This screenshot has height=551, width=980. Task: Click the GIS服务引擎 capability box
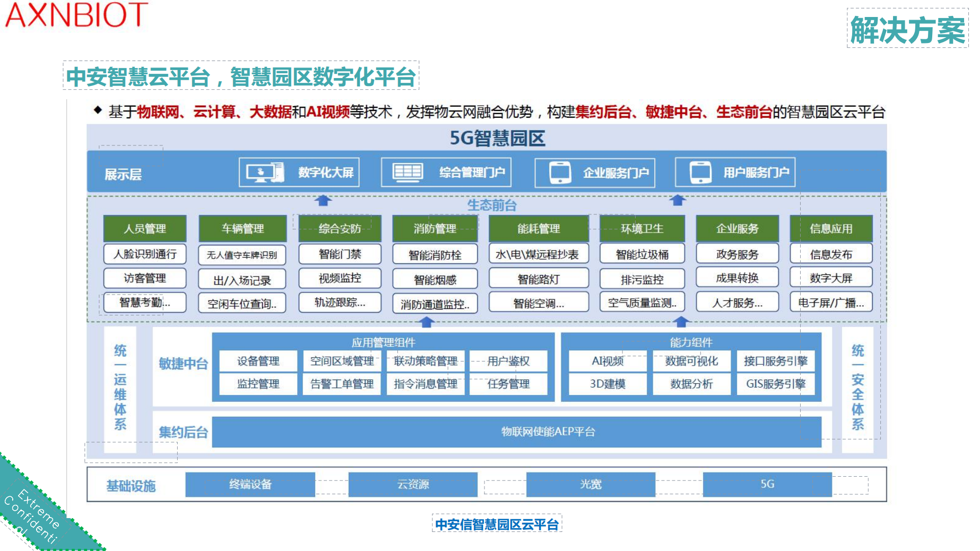click(776, 384)
